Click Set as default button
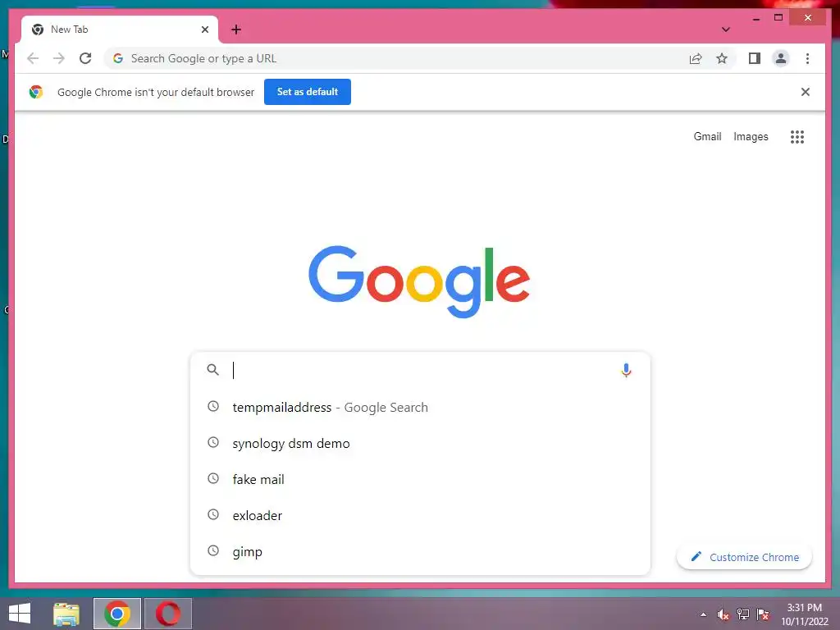Screen dimensions: 840x630 click(308, 92)
